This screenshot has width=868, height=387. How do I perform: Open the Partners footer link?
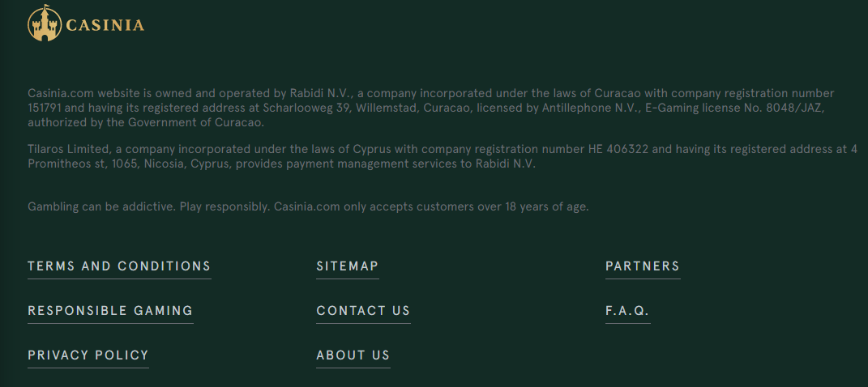642,266
